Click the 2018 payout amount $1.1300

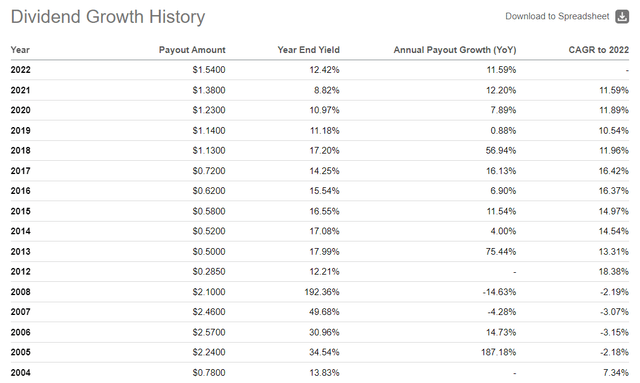[209, 151]
